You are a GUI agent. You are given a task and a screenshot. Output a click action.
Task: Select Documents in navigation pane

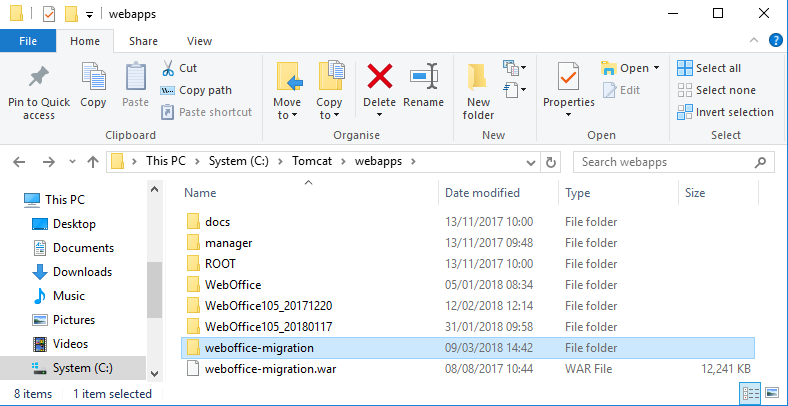click(x=73, y=248)
